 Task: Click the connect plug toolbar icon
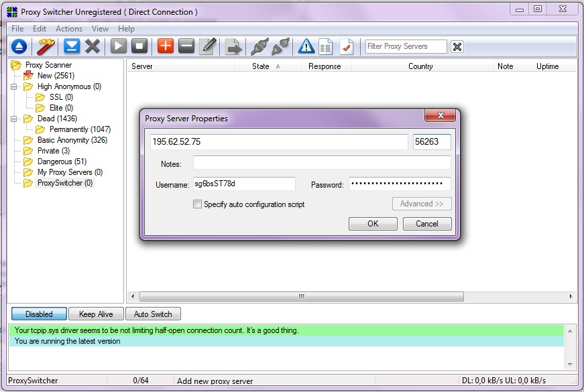tap(259, 46)
